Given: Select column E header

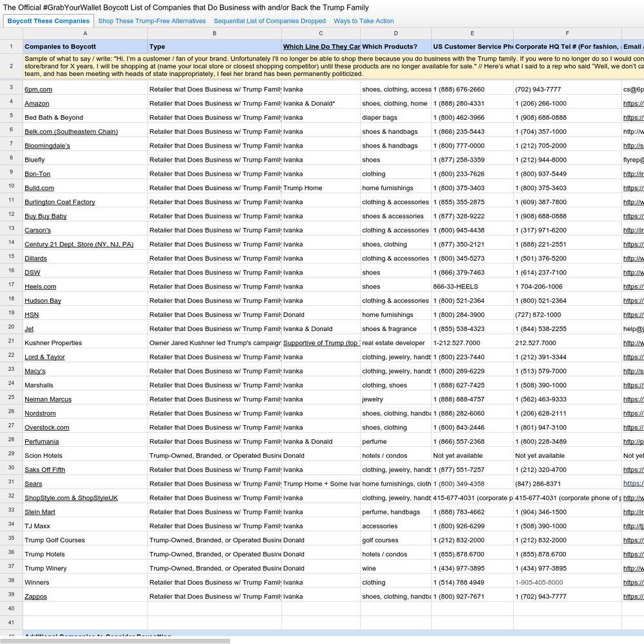Looking at the screenshot, I should [x=472, y=33].
